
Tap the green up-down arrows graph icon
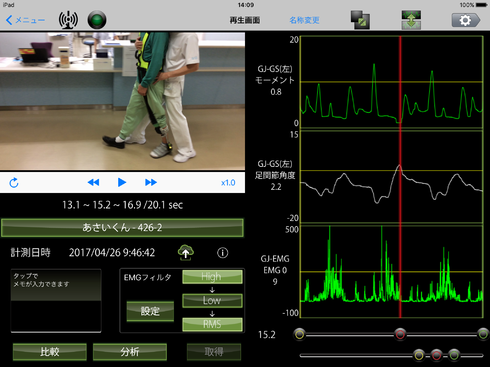coord(411,20)
